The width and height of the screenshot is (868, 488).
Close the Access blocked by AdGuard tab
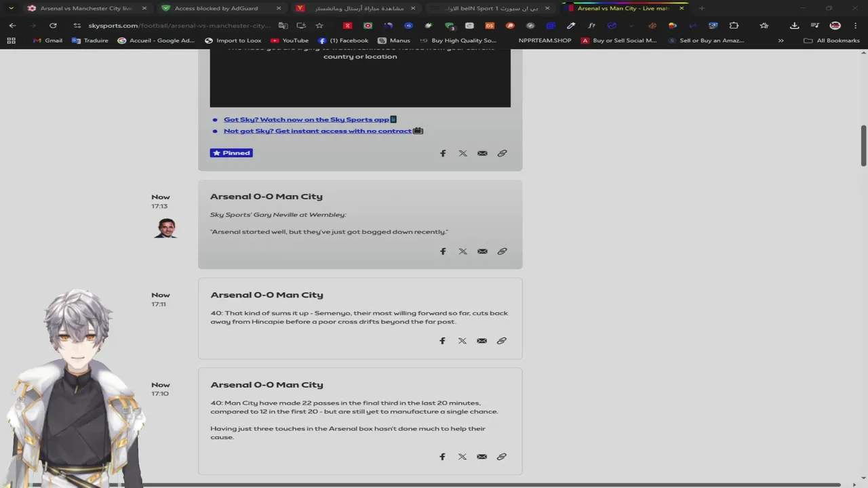279,8
